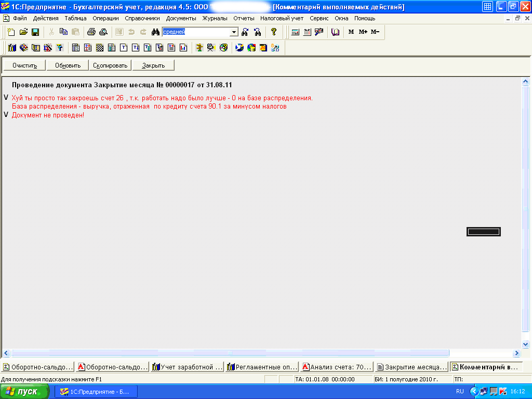Open the Windows "пуск" Start button
Image resolution: width=532 pixels, height=399 pixels.
point(24,392)
